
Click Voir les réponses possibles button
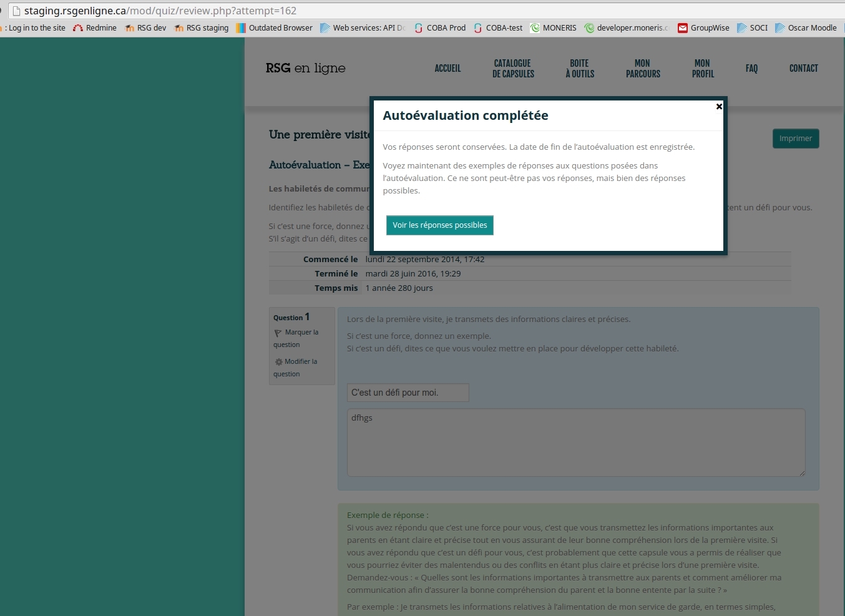[439, 225]
